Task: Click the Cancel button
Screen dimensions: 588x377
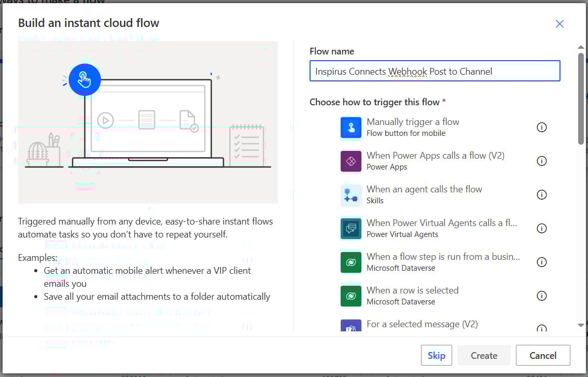Action: tap(543, 355)
